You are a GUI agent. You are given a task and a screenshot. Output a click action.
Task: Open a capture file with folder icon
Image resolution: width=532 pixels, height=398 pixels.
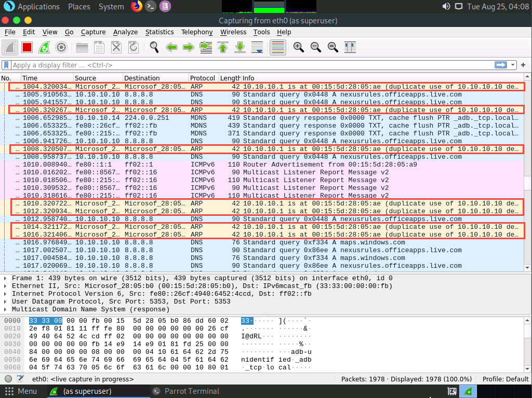(x=82, y=47)
